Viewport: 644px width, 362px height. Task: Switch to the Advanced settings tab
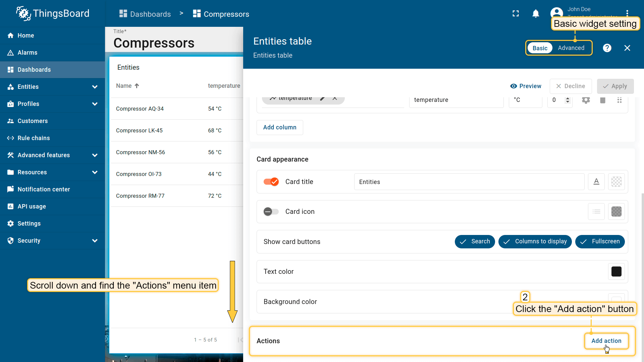pos(571,48)
